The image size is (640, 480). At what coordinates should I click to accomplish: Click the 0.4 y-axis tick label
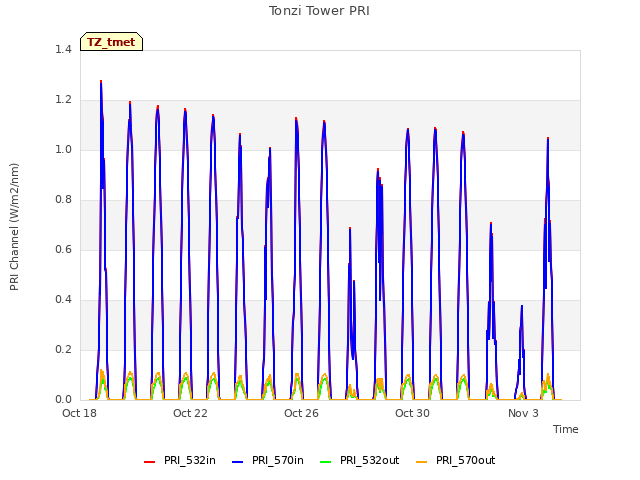pyautogui.click(x=63, y=300)
